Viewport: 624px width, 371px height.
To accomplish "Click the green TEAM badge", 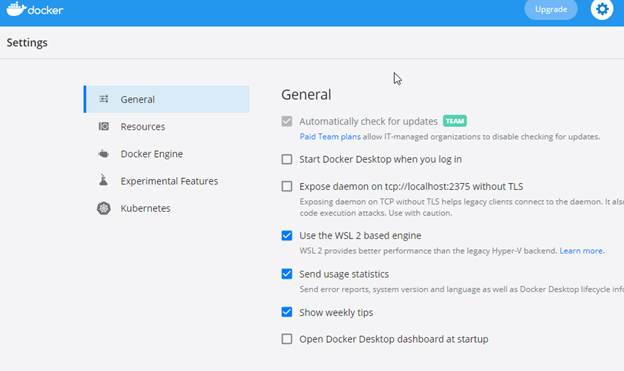I will point(455,121).
